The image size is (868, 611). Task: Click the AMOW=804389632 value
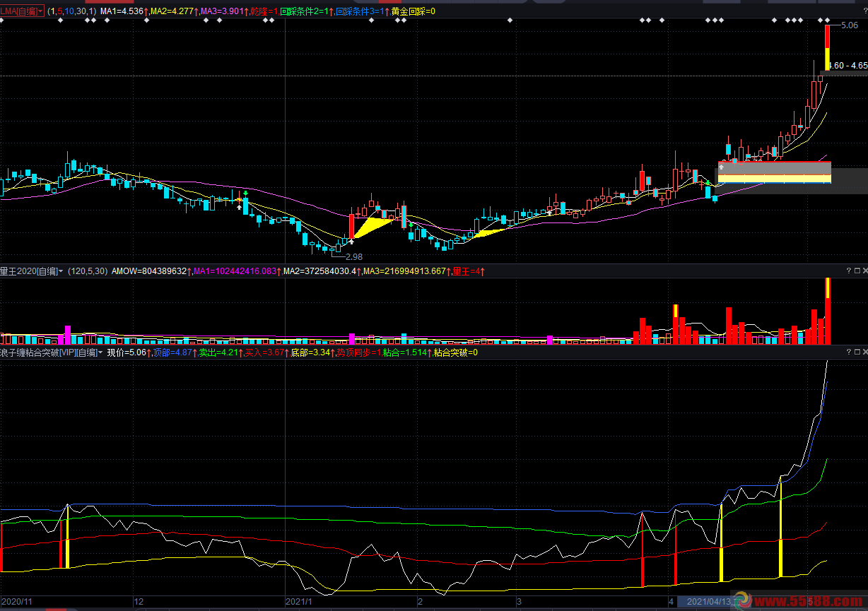coord(149,271)
